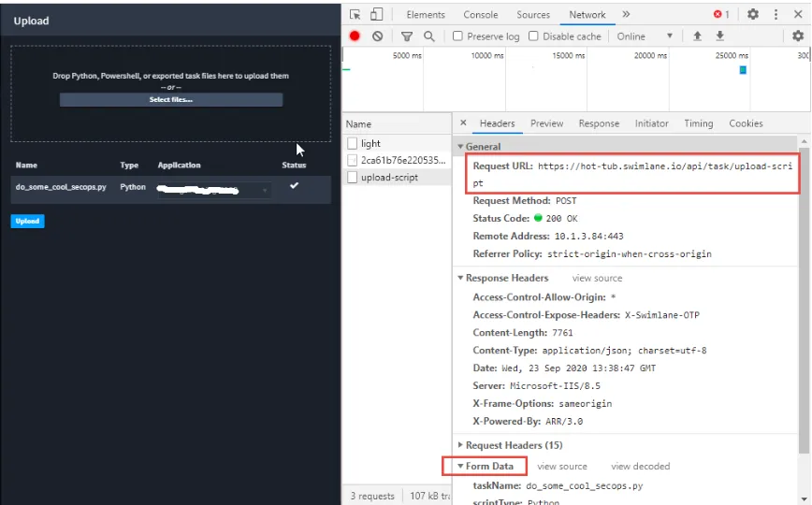Screen dimensions: 812x505
Task: Open DevTools settings gear at top
Action: pos(753,15)
